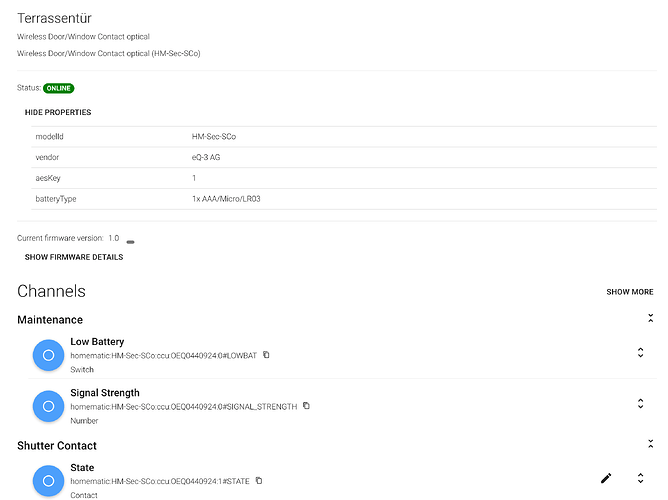Edit the State channel with pencil icon
668x500 pixels.
[606, 479]
